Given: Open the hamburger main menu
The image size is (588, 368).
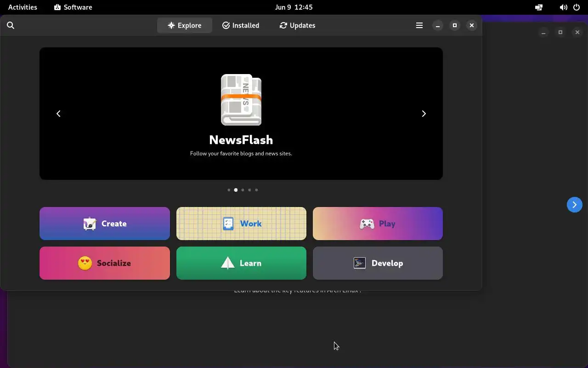Looking at the screenshot, I should pyautogui.click(x=419, y=25).
